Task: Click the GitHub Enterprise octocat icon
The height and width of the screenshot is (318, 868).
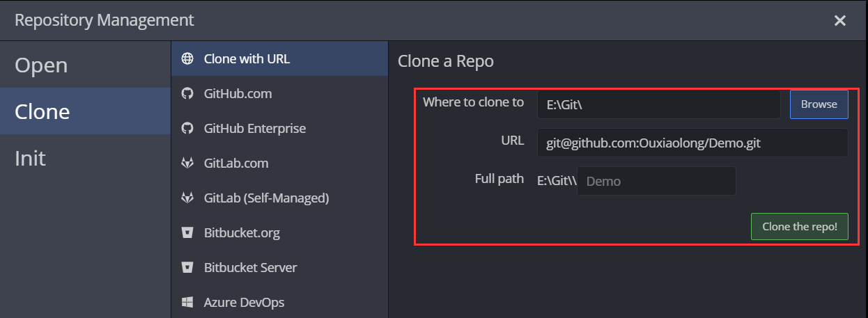Action: (187, 128)
